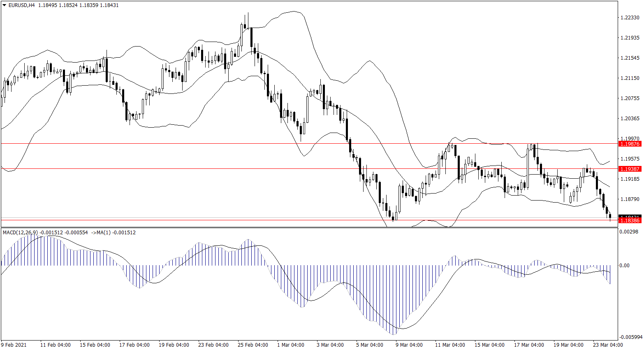Click the 1.18790 price scale label
Viewport: 644px width, 350px height.
click(630, 199)
